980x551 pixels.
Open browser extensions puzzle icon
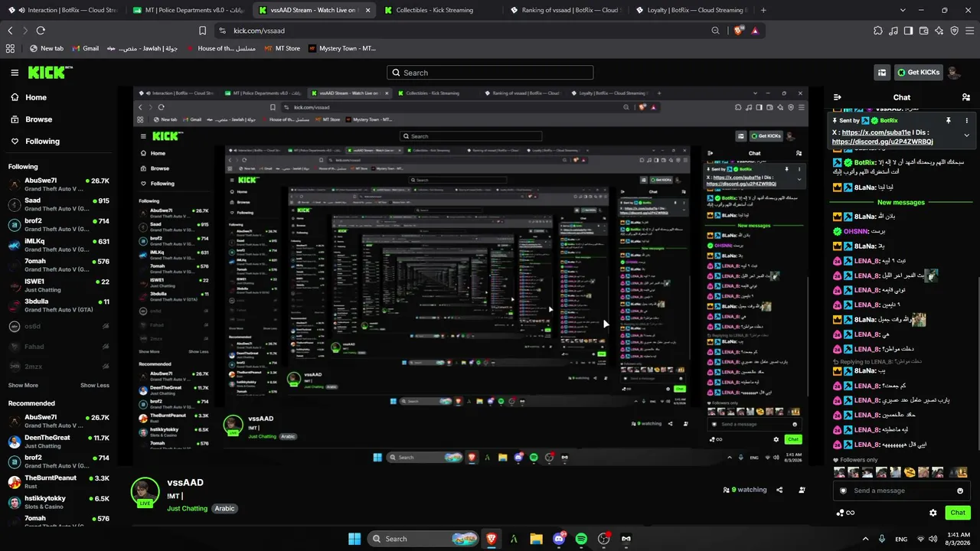click(877, 31)
